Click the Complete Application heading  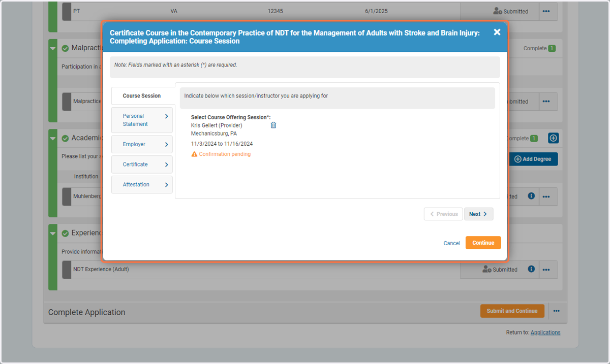86,312
